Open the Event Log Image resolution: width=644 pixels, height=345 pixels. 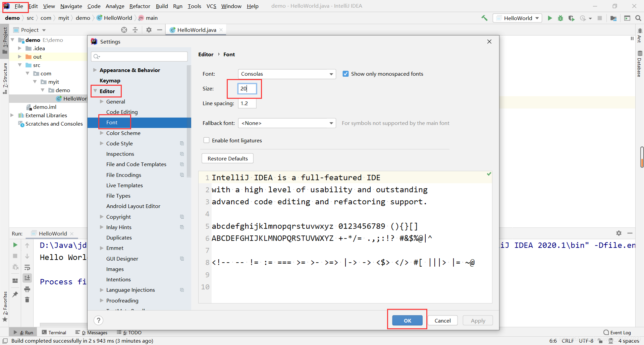pyautogui.click(x=617, y=333)
